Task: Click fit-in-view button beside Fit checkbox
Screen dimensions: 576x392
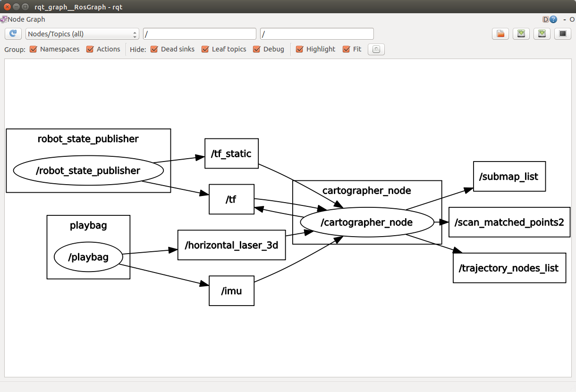Action: coord(376,49)
